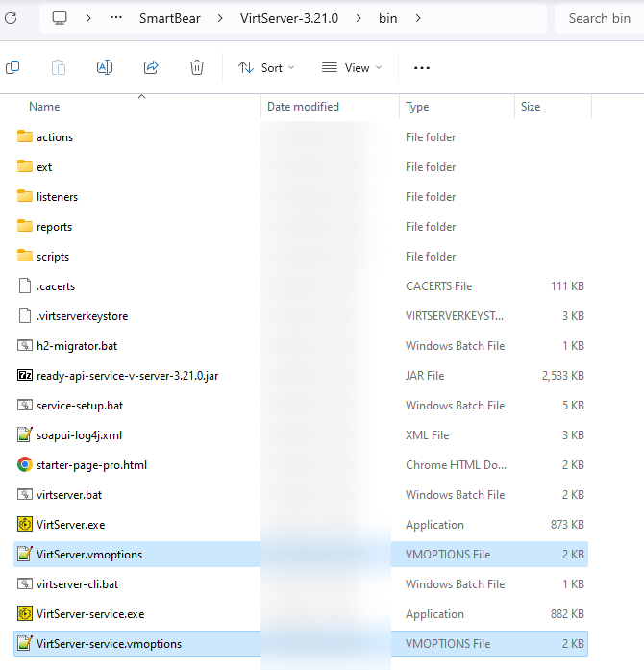This screenshot has height=670, width=644.
Task: Open the Sort dropdown menu
Action: point(266,67)
